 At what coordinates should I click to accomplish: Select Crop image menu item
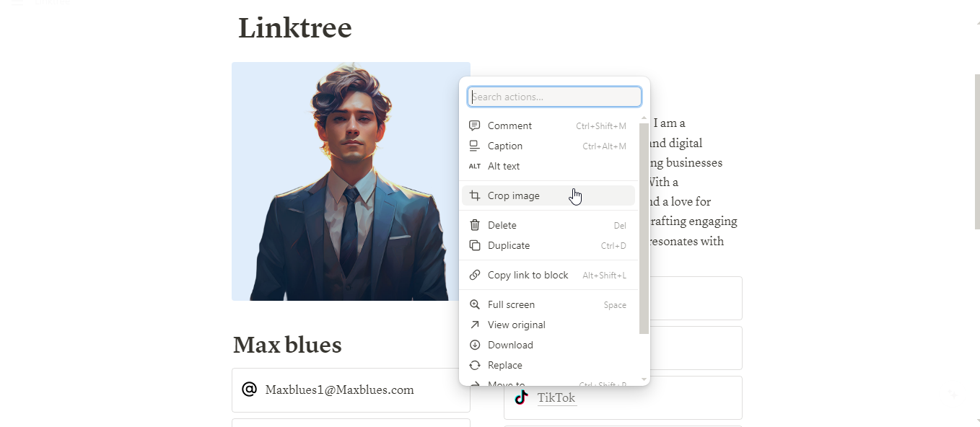[548, 195]
